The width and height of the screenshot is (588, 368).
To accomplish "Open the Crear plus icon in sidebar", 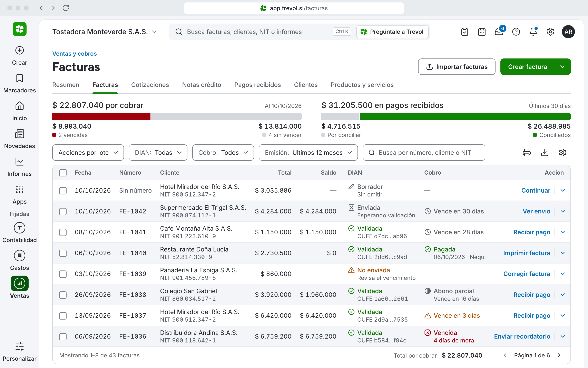I will (x=19, y=50).
